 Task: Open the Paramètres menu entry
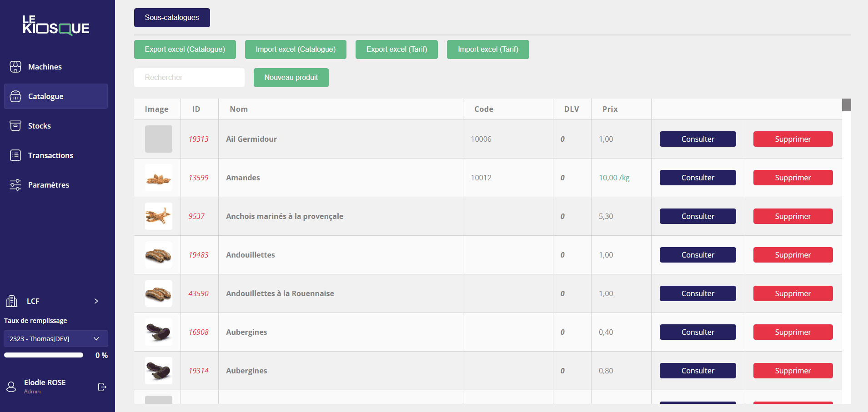56,185
